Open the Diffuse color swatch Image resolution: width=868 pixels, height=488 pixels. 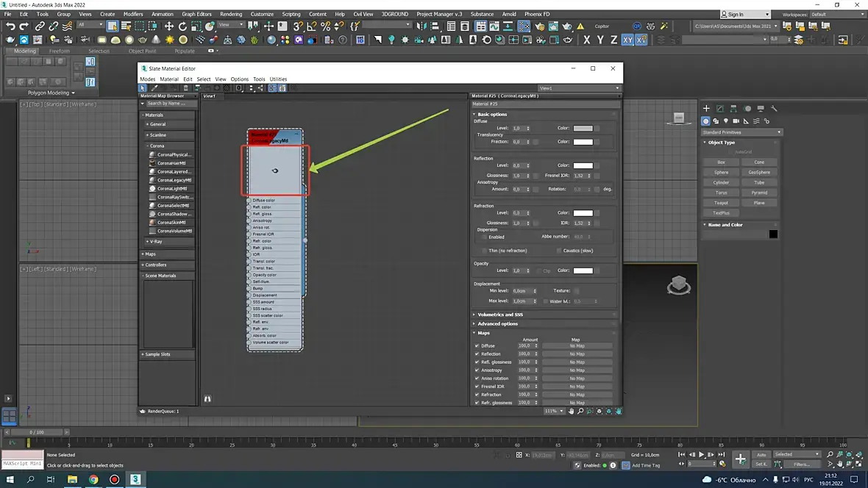point(583,129)
